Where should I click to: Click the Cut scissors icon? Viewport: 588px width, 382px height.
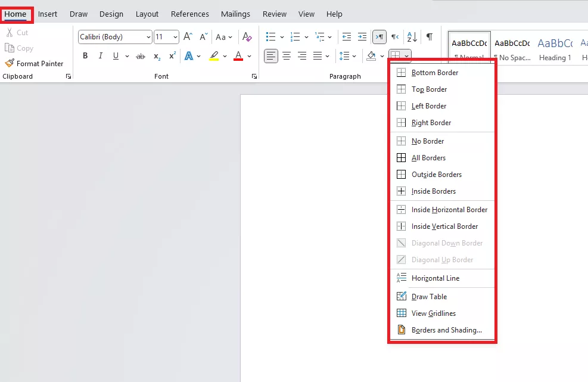[10, 33]
